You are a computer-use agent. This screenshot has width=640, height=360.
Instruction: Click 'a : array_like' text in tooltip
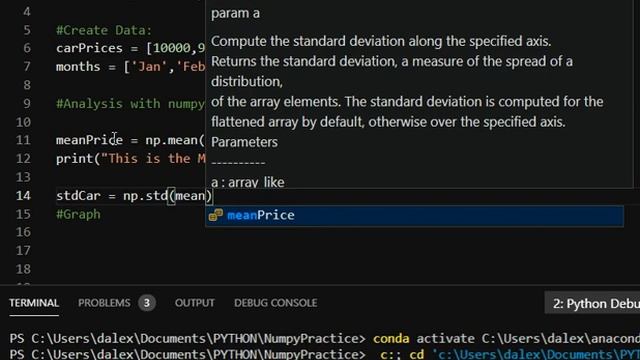tap(248, 182)
